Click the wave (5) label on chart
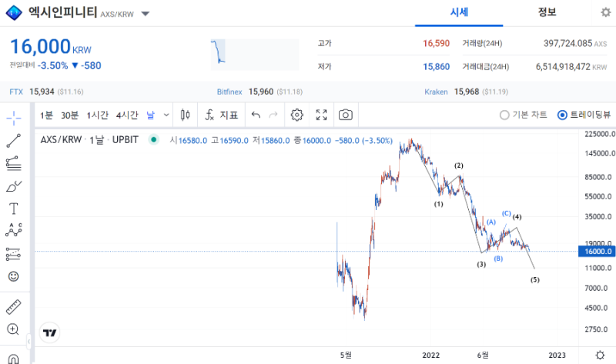The image size is (616, 364). (x=535, y=280)
